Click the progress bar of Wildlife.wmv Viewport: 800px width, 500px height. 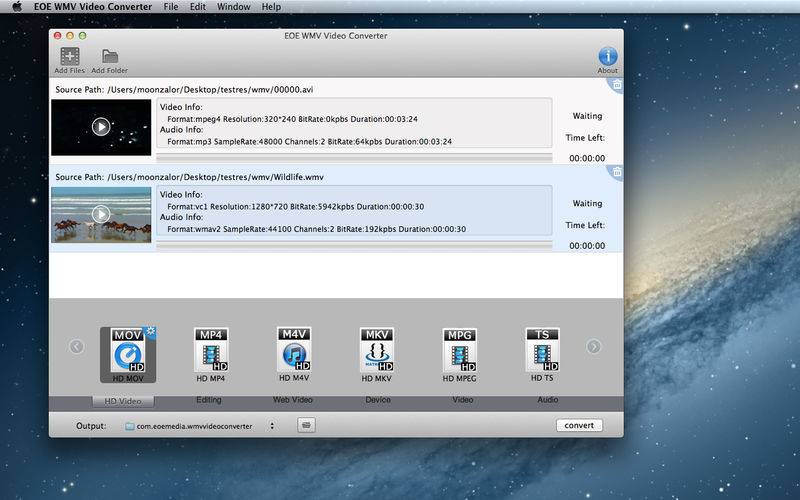(x=354, y=245)
